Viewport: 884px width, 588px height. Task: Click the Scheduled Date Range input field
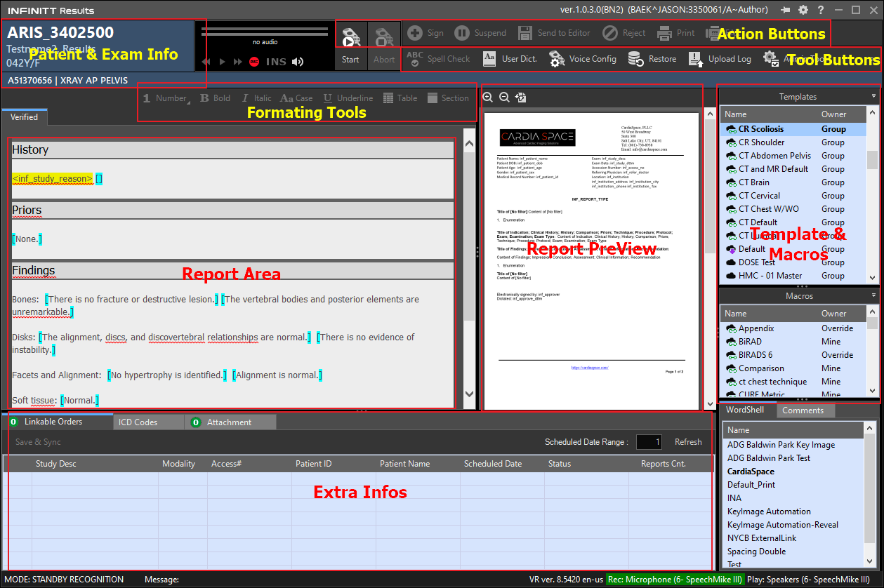649,442
